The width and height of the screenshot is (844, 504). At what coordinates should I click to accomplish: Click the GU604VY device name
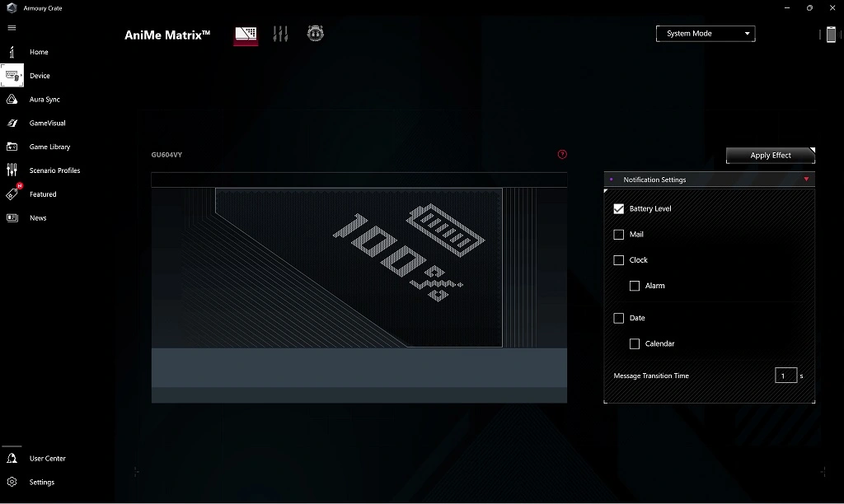tap(166, 154)
